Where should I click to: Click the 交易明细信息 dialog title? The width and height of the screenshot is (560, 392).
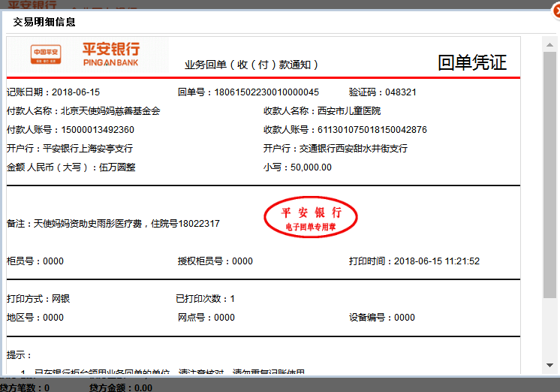[x=44, y=23]
